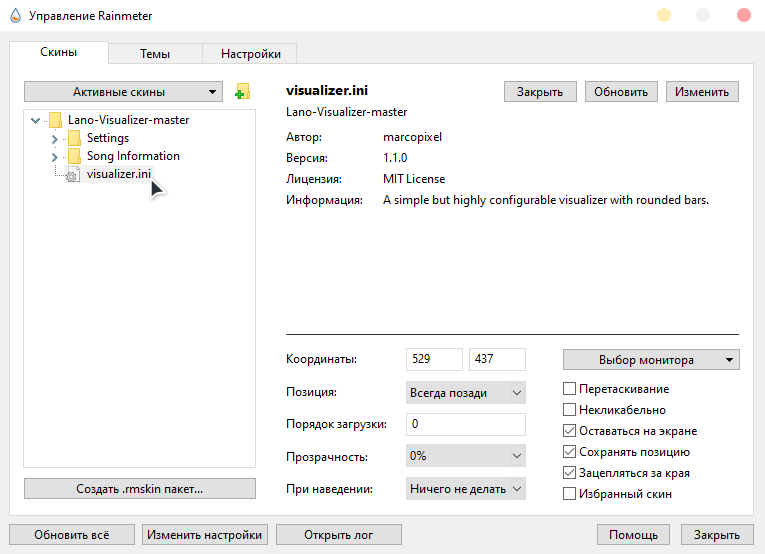
Task: Click the Settings folder icon
Action: [x=74, y=138]
